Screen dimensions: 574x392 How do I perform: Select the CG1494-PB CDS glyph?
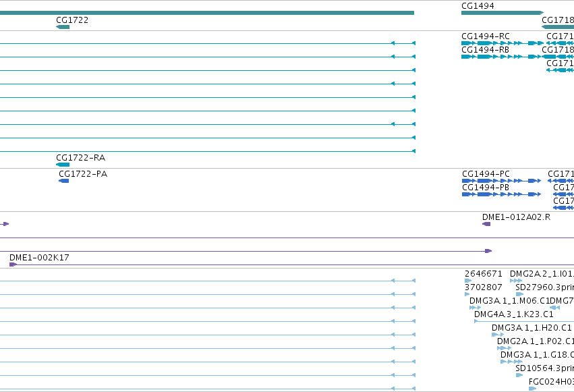[502, 194]
